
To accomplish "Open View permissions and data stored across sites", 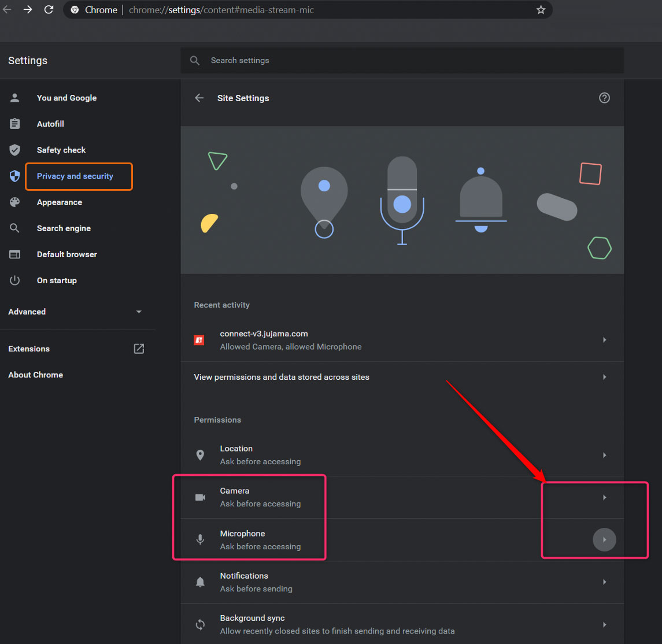I will click(402, 377).
